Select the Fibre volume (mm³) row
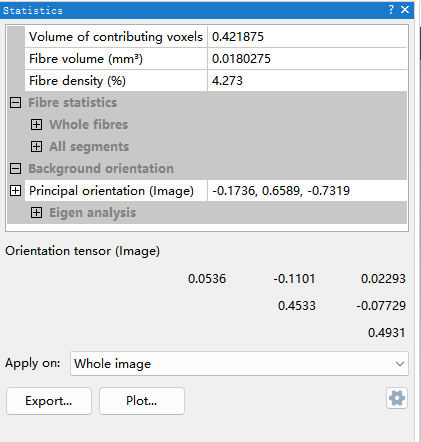Screen dimensions: 421x442 point(216,59)
